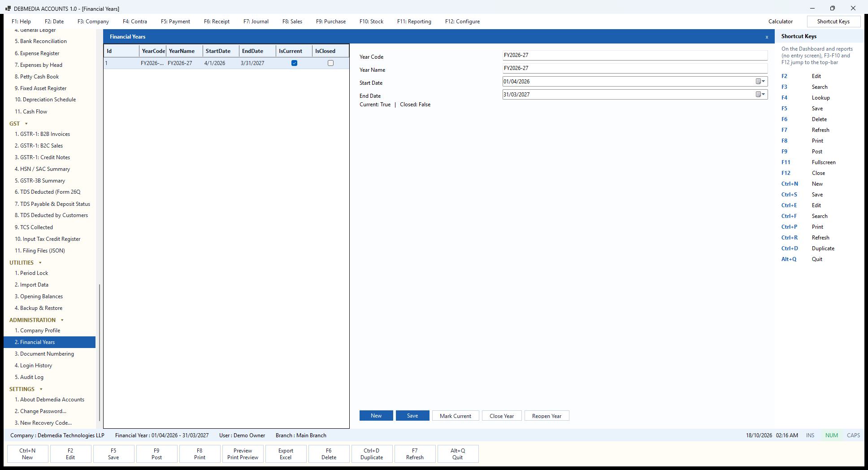Collapse the GST section arrow
The image size is (868, 470).
[x=26, y=124]
